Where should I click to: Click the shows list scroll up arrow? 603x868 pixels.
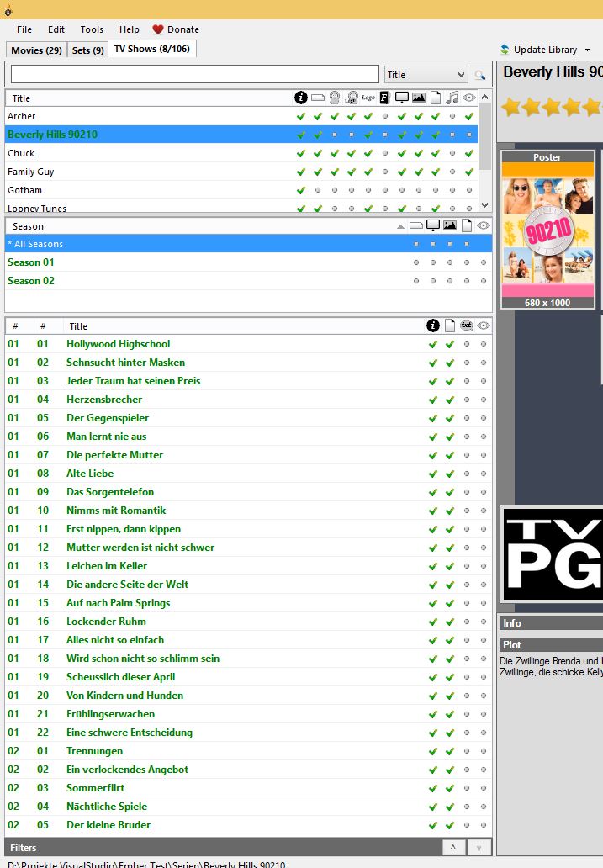point(485,97)
